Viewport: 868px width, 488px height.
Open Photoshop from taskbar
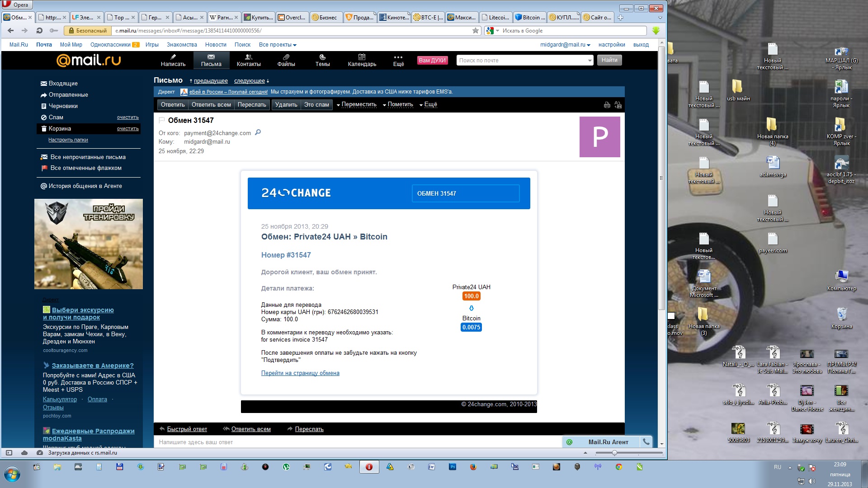coord(452,467)
